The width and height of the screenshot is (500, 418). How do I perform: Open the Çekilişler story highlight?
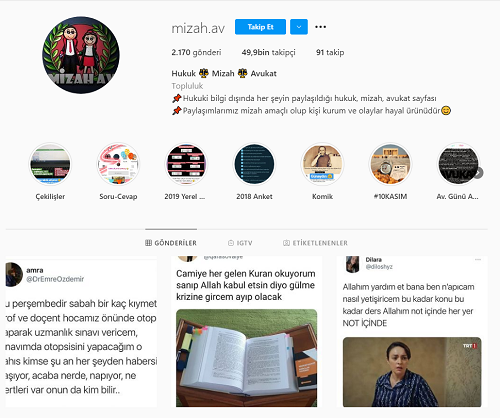click(50, 164)
